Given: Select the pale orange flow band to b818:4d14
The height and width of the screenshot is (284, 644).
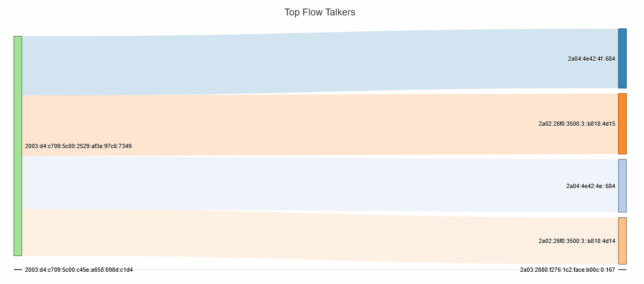Looking at the screenshot, I should click(320, 236).
